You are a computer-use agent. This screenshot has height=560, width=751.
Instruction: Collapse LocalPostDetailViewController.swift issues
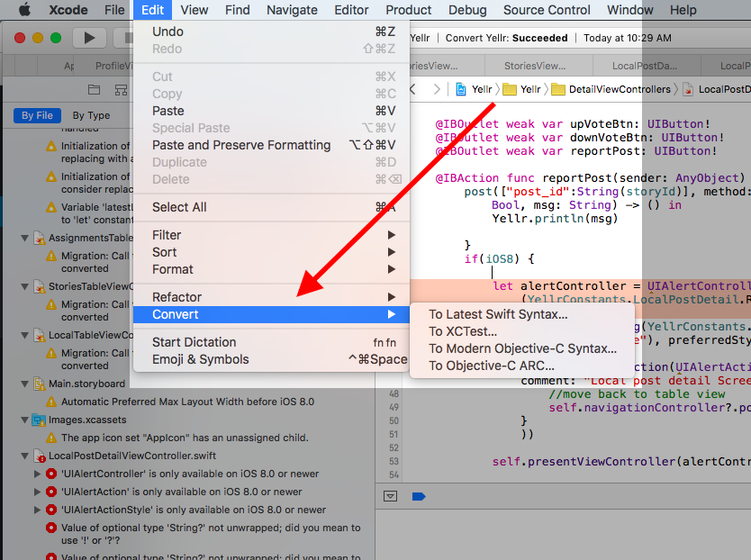click(25, 456)
